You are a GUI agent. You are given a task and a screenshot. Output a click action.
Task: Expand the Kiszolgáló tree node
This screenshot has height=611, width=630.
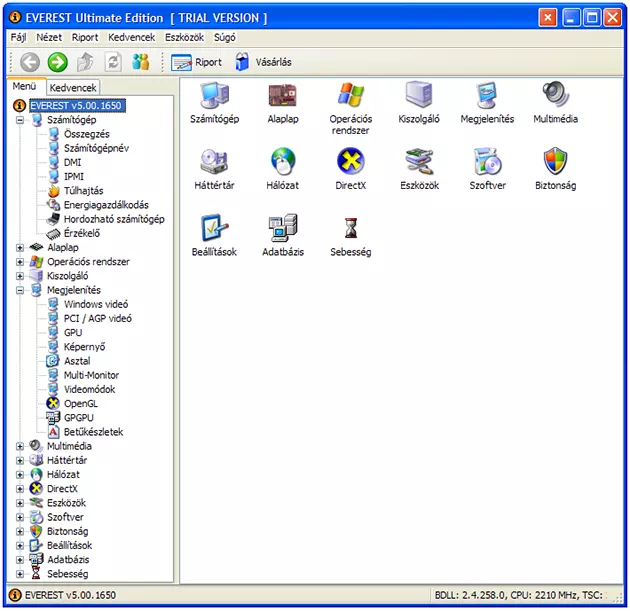pos(20,276)
